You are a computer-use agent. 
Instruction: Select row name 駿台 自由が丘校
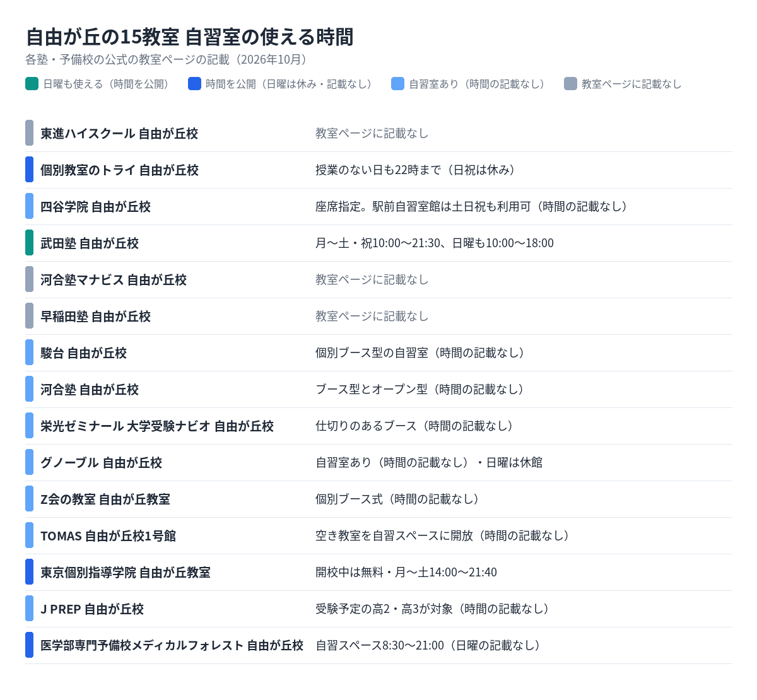click(84, 353)
